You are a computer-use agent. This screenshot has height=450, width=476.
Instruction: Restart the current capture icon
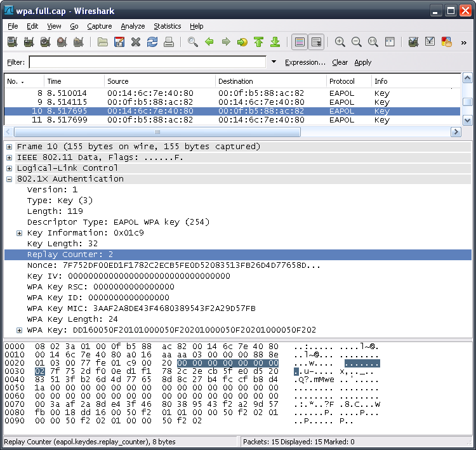[x=78, y=42]
